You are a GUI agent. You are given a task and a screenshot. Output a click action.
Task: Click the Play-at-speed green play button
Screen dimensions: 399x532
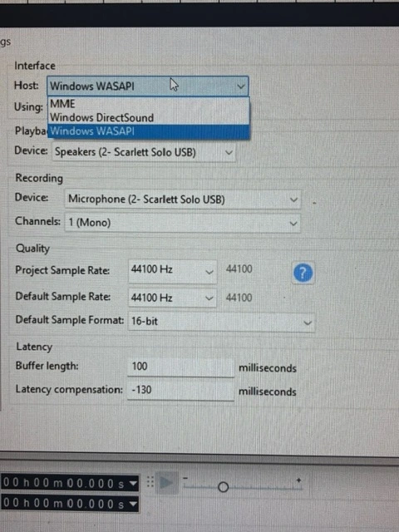point(166,483)
